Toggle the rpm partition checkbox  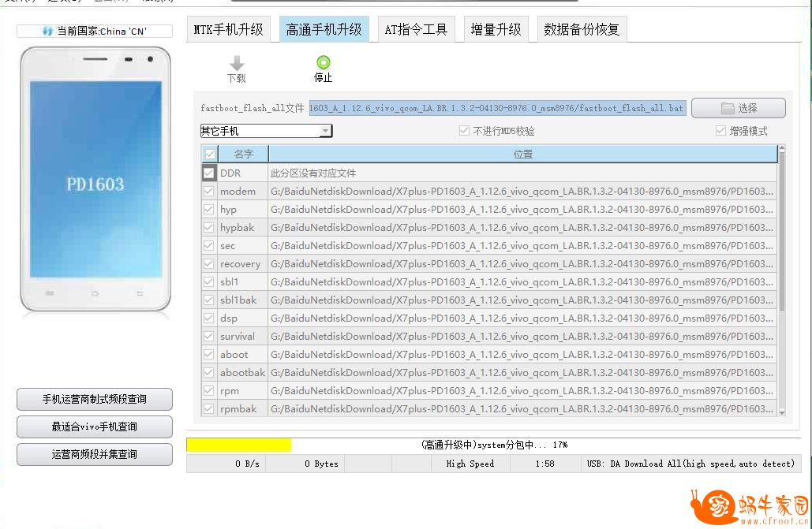coord(208,390)
